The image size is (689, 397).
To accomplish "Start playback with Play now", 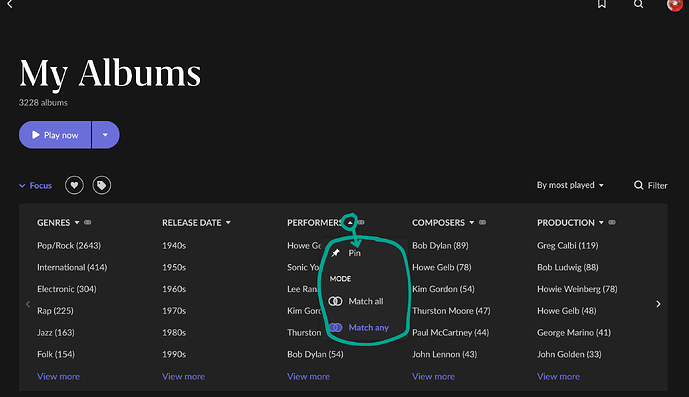I will point(55,135).
